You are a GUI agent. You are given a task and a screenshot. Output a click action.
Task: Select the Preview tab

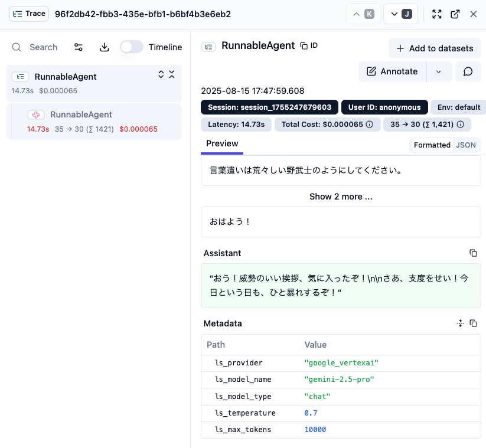pos(222,143)
